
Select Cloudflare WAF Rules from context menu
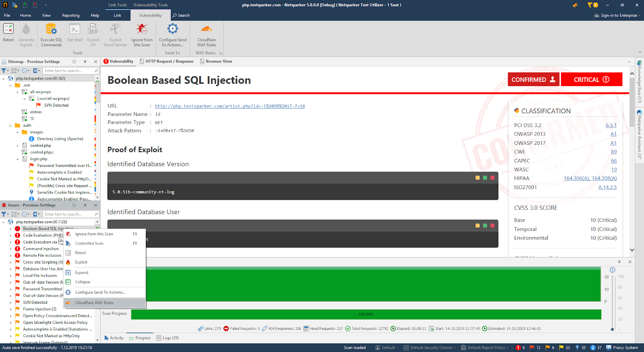point(94,303)
